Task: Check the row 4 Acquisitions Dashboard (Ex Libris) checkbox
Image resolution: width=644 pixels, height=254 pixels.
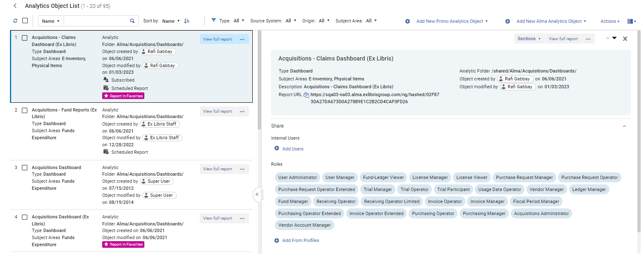Action: [x=24, y=217]
